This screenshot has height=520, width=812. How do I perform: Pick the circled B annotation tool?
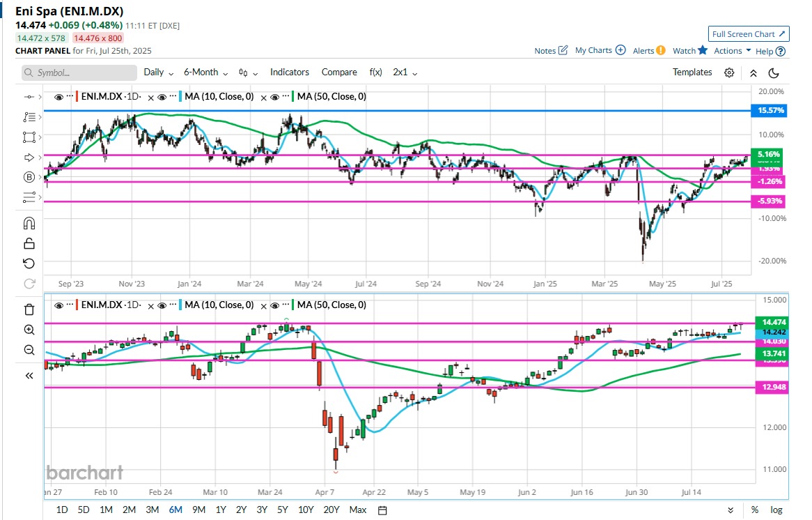click(x=29, y=177)
